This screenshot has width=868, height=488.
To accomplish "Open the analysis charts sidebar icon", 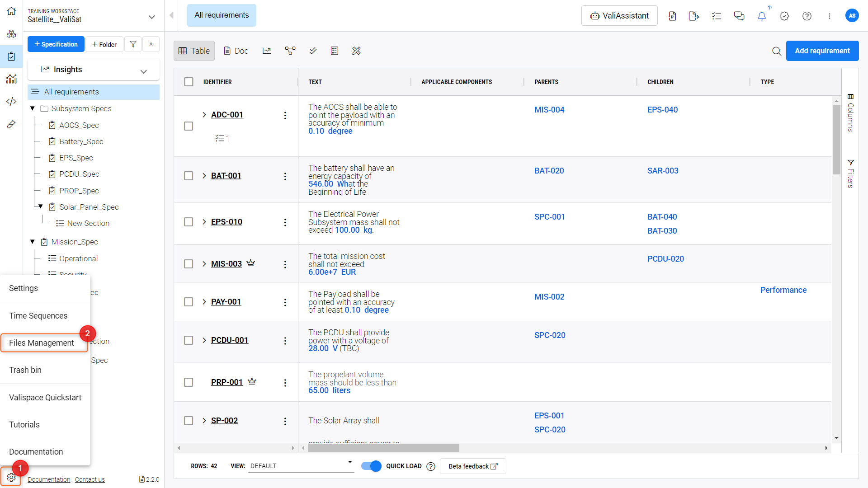I will coord(11,79).
